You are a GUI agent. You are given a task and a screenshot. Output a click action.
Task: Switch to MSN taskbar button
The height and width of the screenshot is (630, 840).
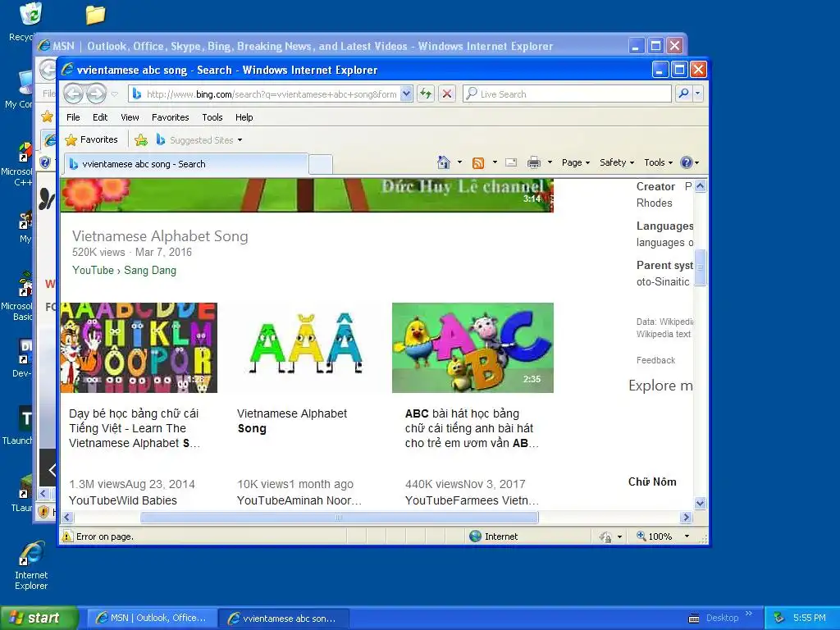pos(152,618)
